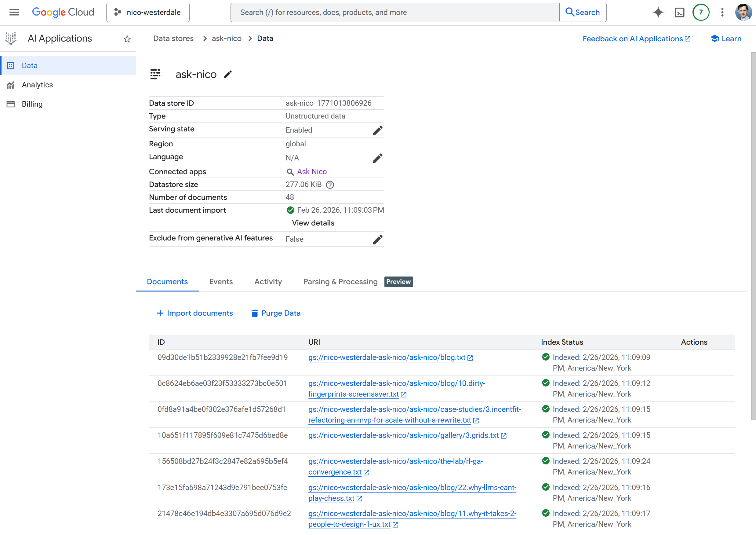Star AI Applications as a favorite
The width and height of the screenshot is (756, 535).
[127, 39]
